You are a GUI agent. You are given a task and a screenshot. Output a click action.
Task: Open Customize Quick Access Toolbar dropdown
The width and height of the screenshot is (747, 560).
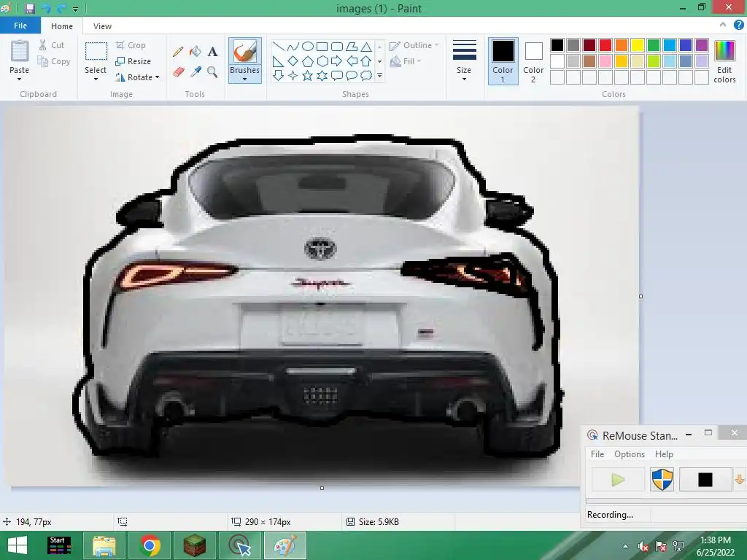click(x=75, y=9)
